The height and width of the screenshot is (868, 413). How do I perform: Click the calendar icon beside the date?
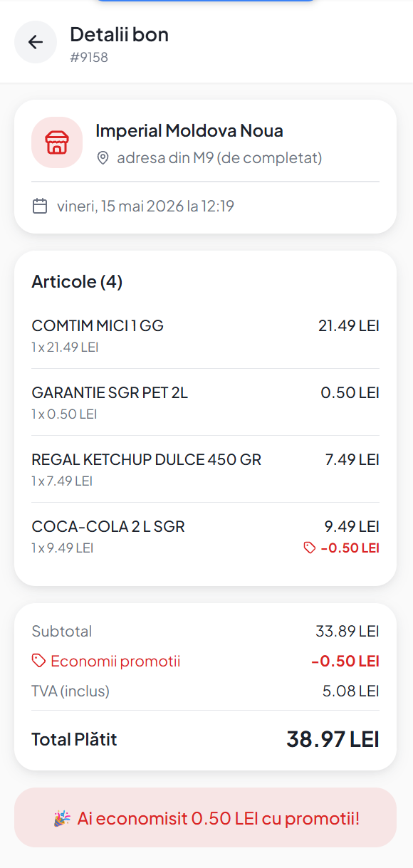point(40,206)
